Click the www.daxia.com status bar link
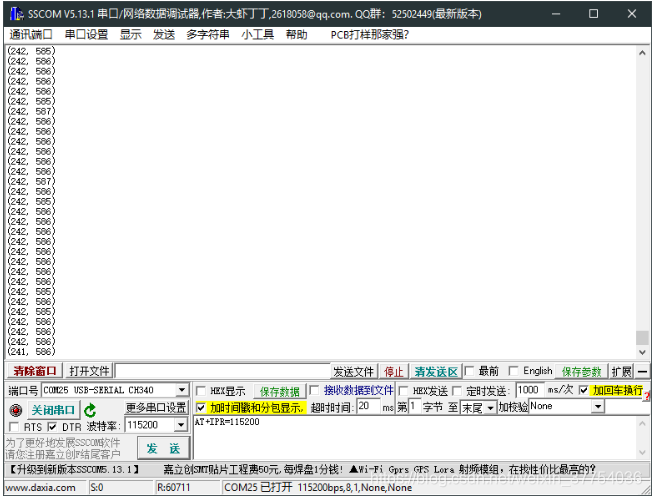This screenshot has width=652, height=497. click(40, 488)
